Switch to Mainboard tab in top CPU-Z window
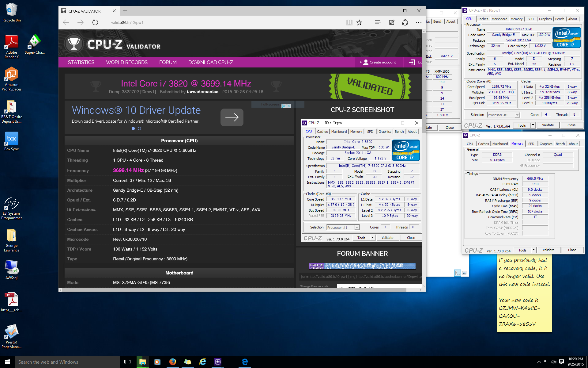 [499, 19]
